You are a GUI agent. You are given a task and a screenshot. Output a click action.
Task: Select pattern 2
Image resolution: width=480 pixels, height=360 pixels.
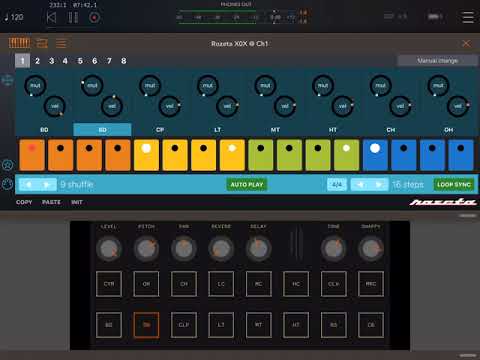pyautogui.click(x=37, y=61)
